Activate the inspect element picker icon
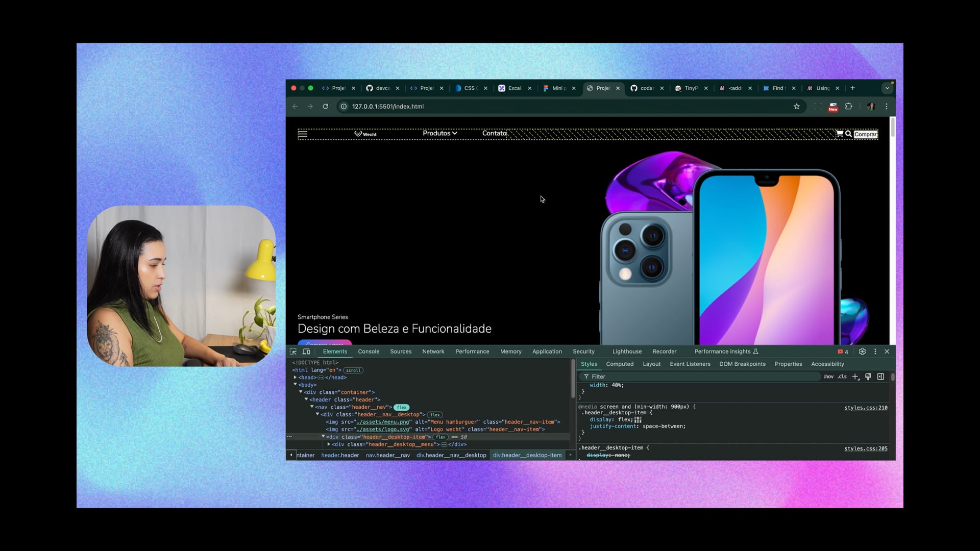Viewport: 980px width, 551px height. (x=293, y=352)
